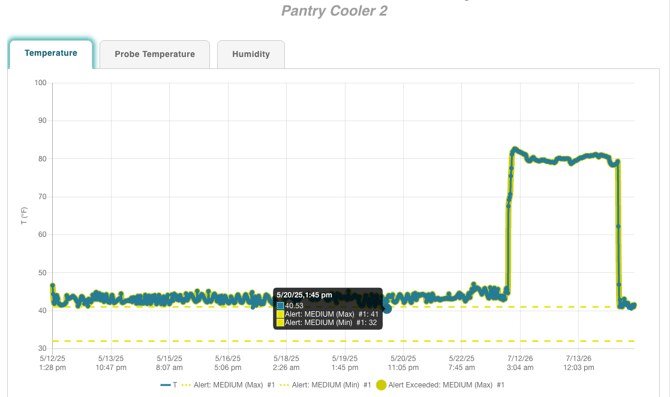Click the x-axis label 5/22/25 7:45 am

(x=461, y=363)
